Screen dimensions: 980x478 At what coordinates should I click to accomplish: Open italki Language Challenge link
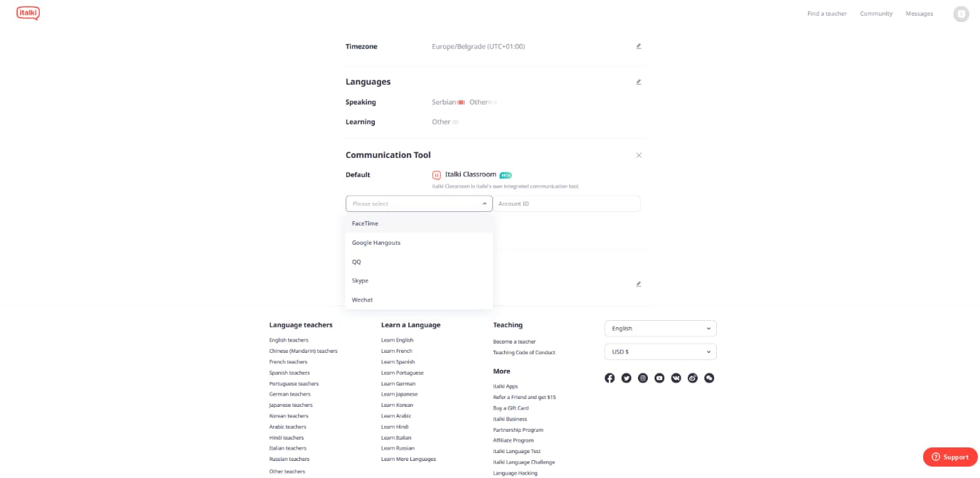tap(523, 462)
